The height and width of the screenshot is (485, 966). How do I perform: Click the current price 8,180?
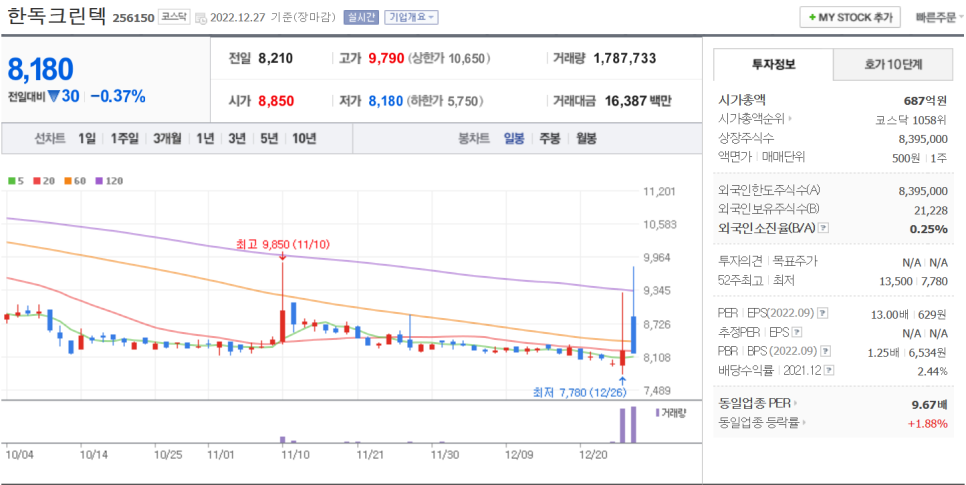(41, 70)
